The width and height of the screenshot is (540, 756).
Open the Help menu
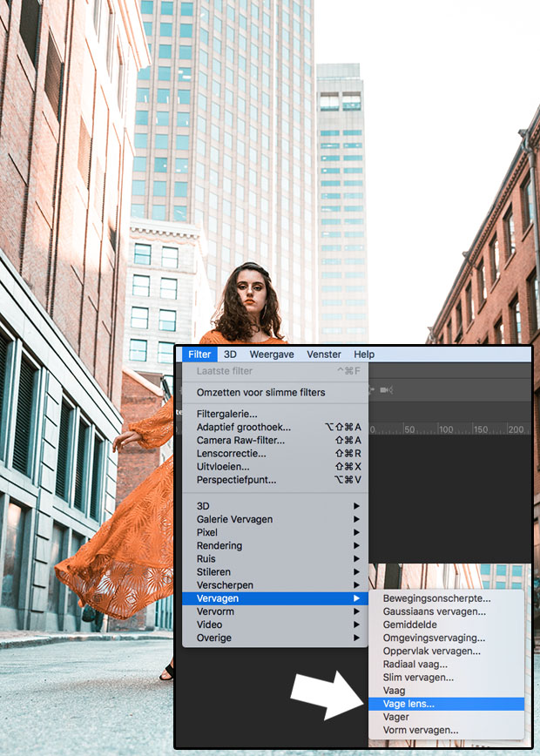pyautogui.click(x=364, y=354)
